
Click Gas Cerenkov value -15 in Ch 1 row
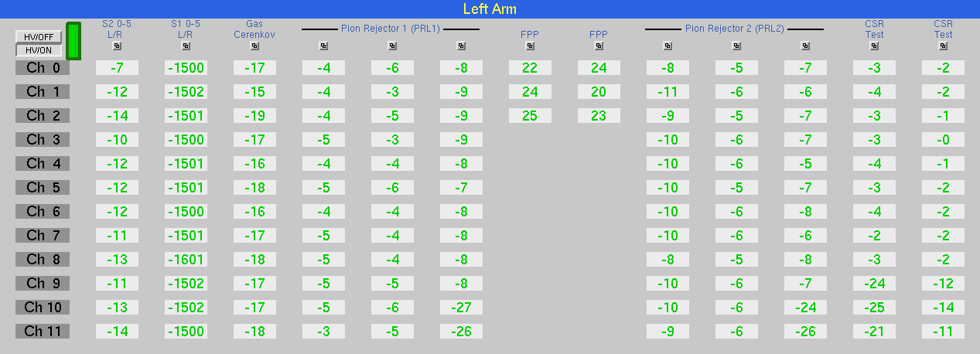point(254,92)
